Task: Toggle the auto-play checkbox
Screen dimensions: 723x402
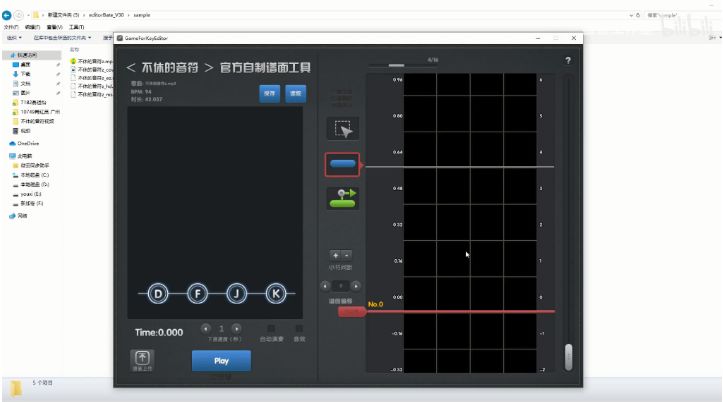Action: 271,328
